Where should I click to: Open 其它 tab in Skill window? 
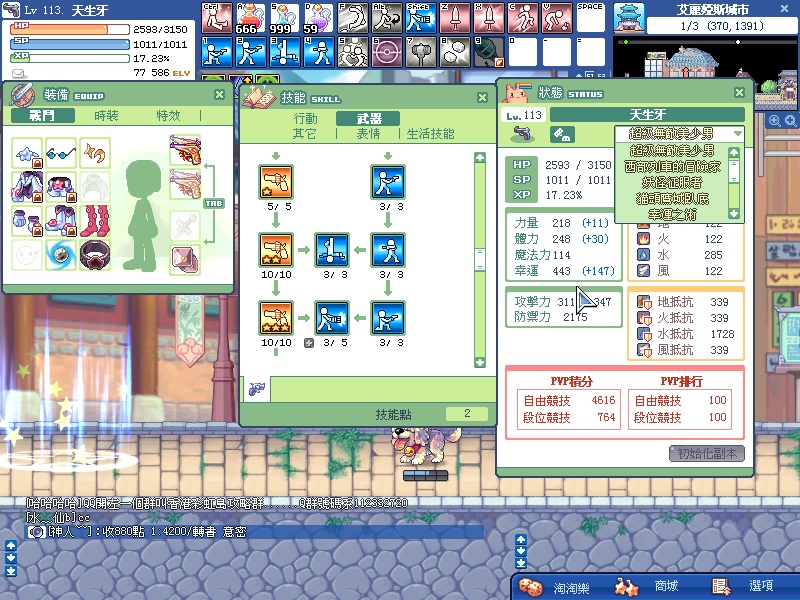tap(305, 134)
